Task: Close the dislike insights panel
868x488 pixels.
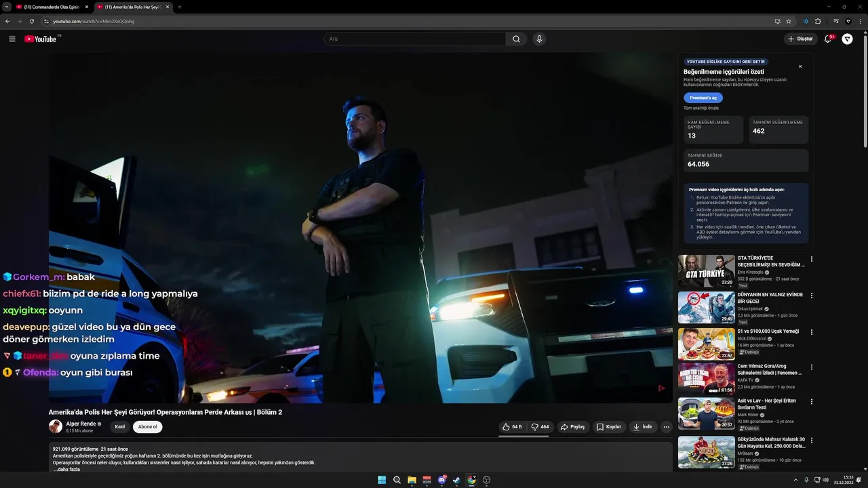Action: 800,66
